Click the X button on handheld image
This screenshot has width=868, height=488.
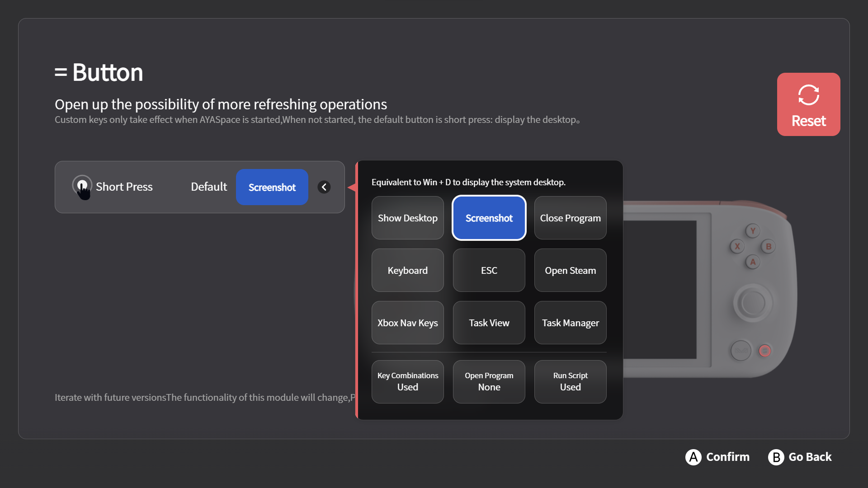(737, 247)
